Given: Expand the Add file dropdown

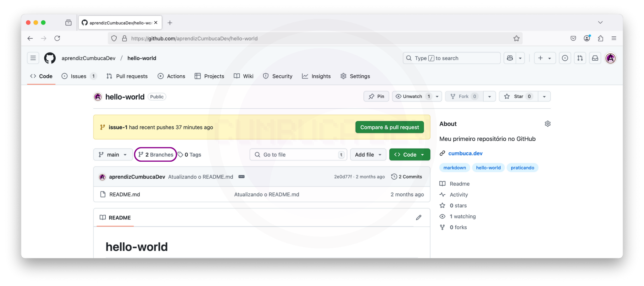Looking at the screenshot, I should pos(368,154).
